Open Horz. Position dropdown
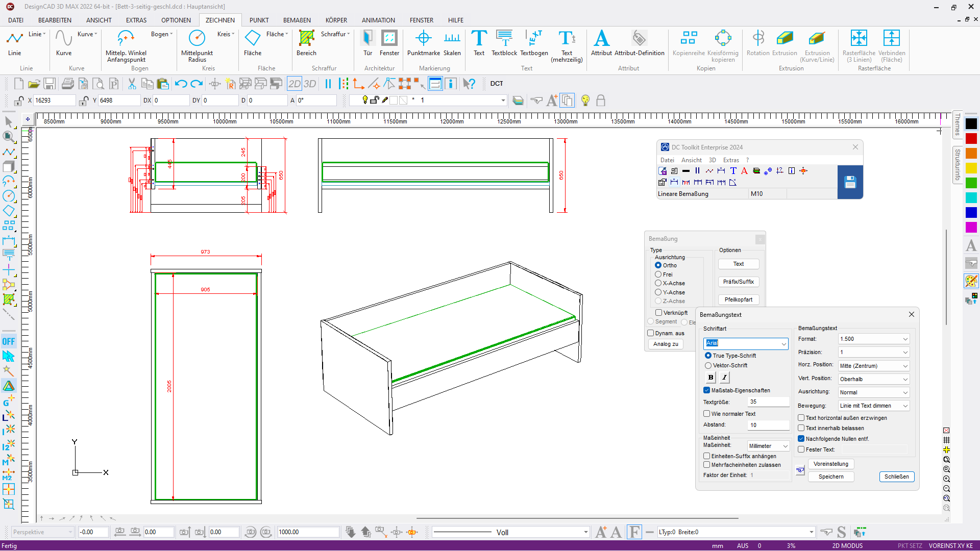The image size is (980, 551). click(x=874, y=366)
